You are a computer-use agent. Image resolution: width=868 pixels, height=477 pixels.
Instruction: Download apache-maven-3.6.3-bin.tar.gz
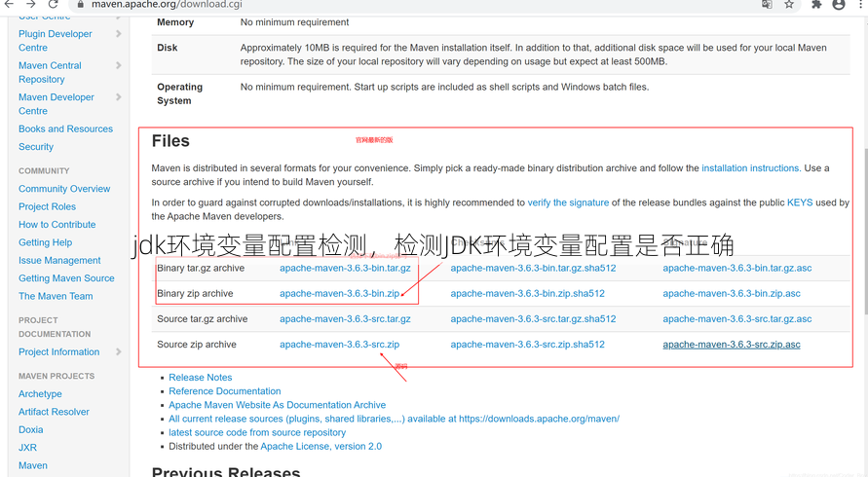345,268
